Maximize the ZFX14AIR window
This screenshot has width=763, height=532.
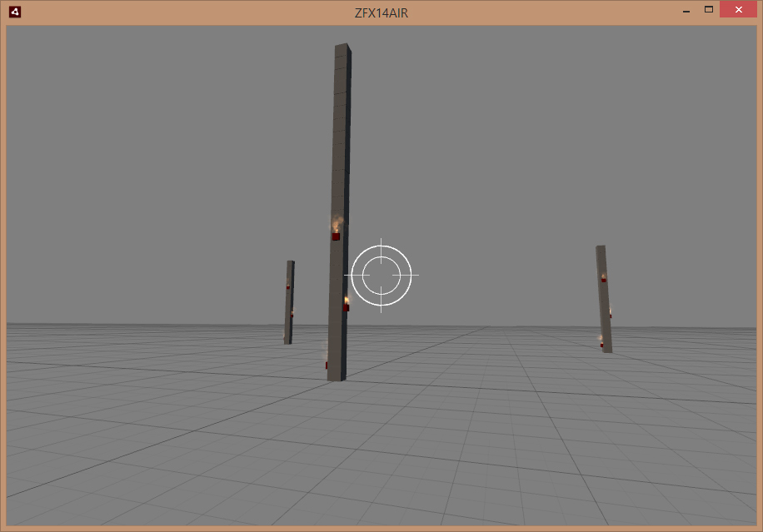point(709,10)
